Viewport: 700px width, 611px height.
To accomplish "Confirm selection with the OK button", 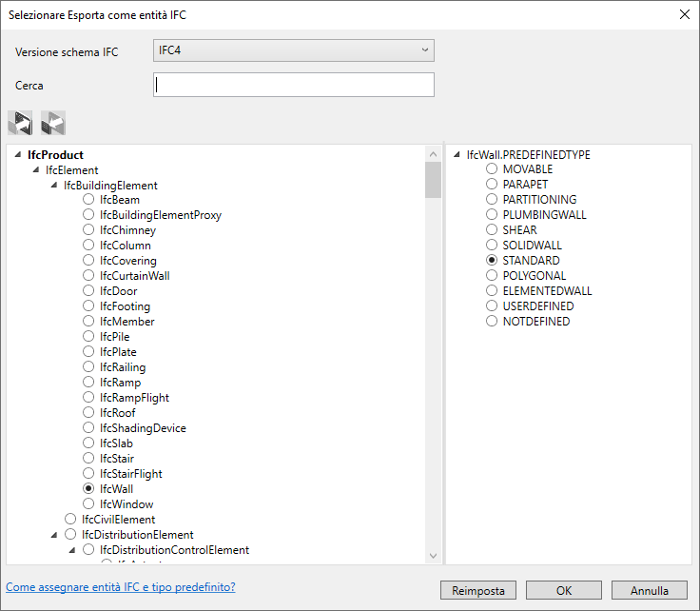I will click(x=563, y=590).
